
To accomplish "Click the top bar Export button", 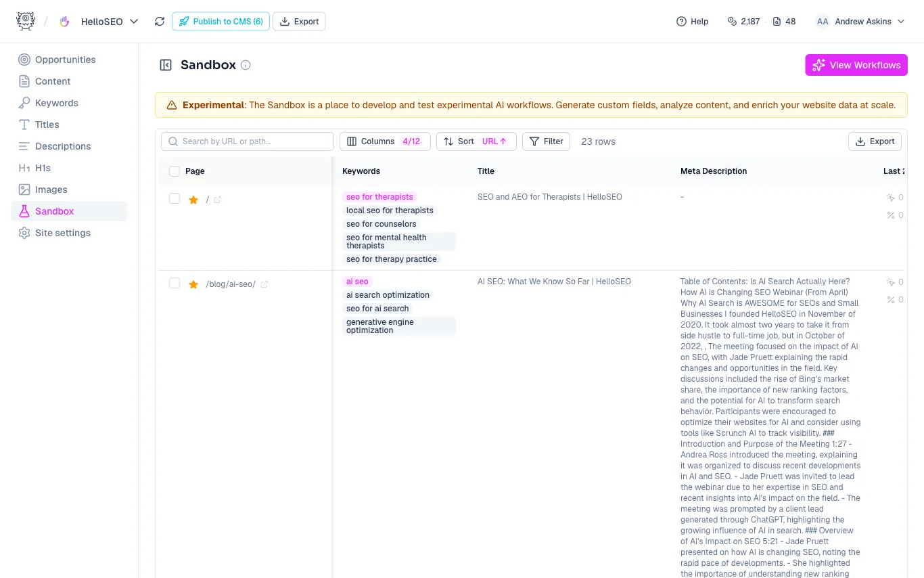I will [299, 22].
